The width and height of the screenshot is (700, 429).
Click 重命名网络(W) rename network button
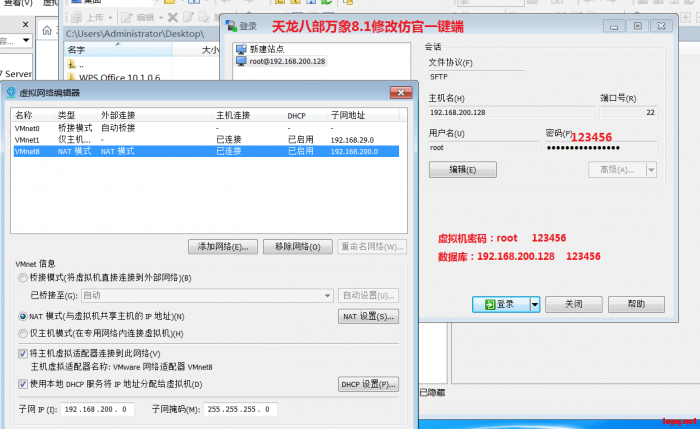[372, 247]
